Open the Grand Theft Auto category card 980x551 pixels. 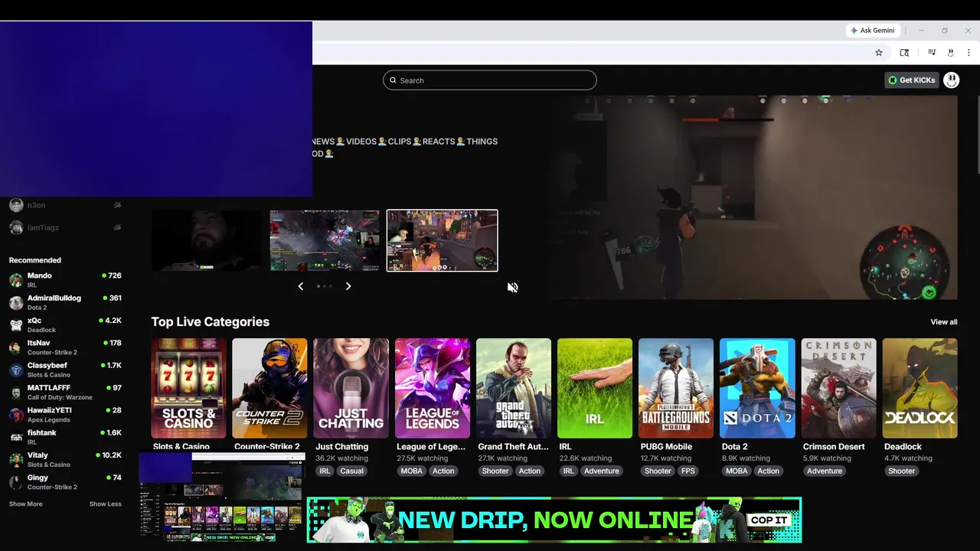(x=514, y=388)
